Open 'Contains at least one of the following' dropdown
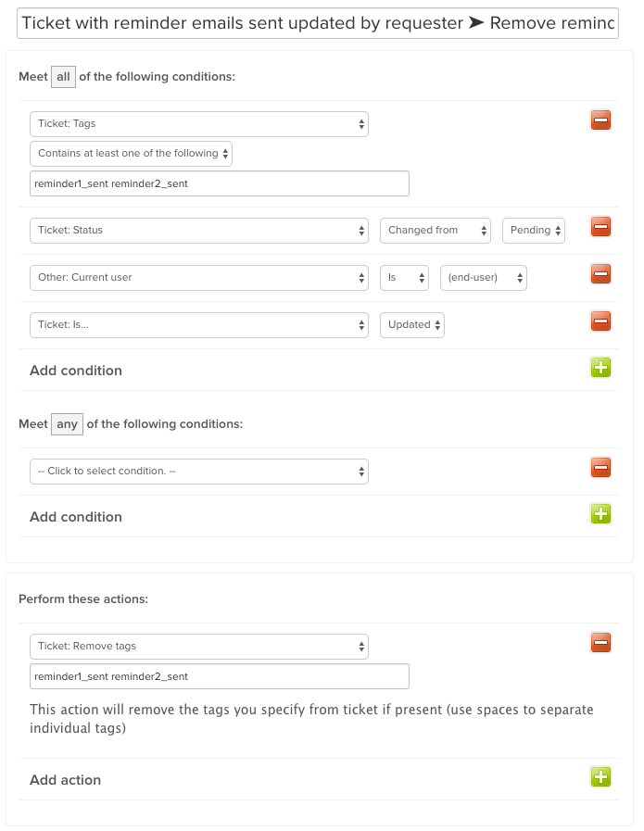The image size is (644, 831). (x=131, y=154)
